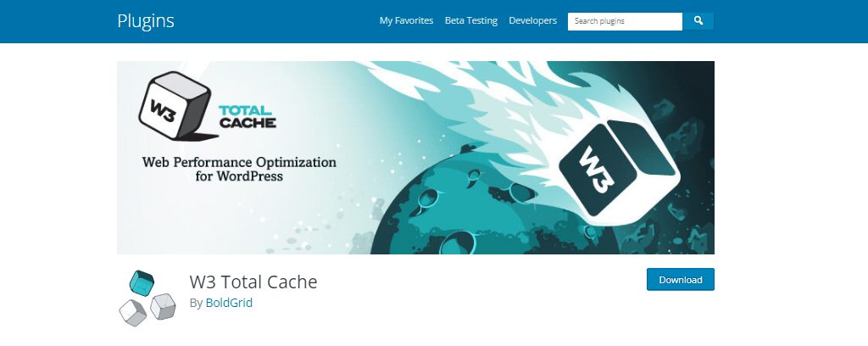Click the TOTAL CACHE logo text
Image resolution: width=868 pixels, height=346 pixels.
point(248,116)
